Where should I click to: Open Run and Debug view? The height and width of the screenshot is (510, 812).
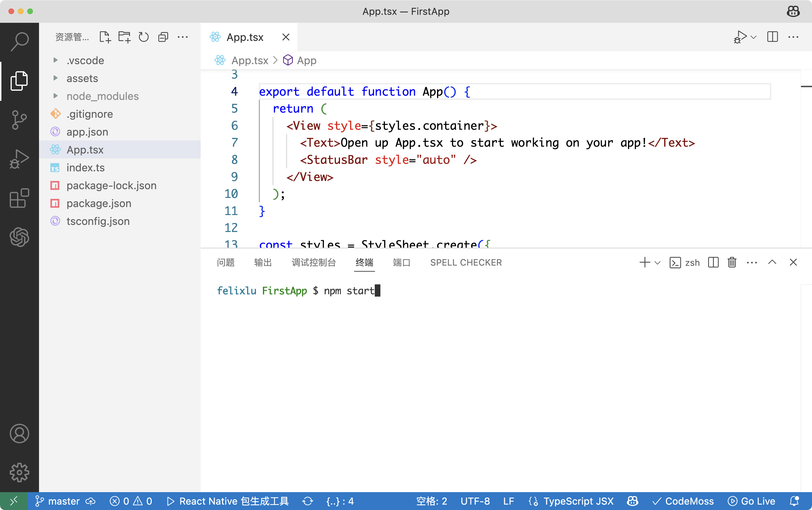(x=19, y=159)
